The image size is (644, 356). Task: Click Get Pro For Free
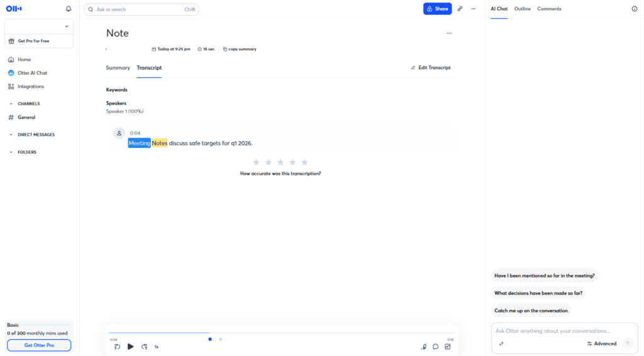pos(39,41)
